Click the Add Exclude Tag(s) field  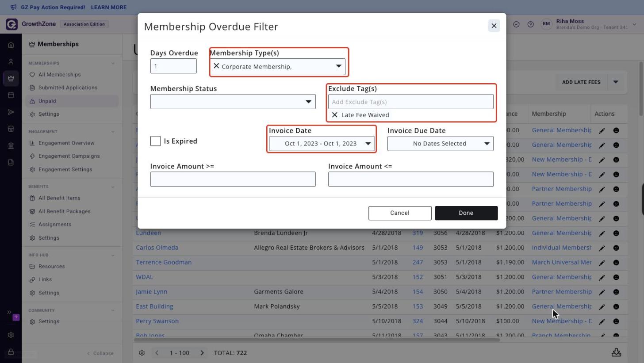coord(411,102)
